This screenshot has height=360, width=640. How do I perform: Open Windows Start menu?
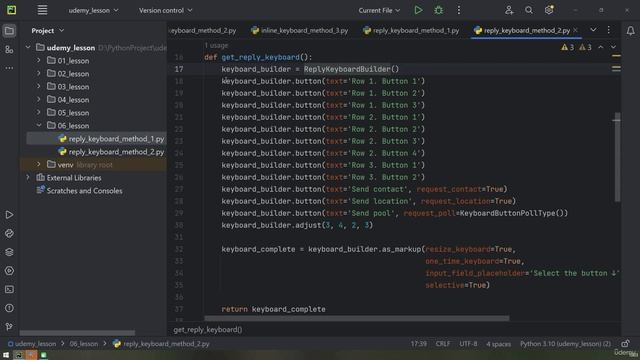coord(6,355)
